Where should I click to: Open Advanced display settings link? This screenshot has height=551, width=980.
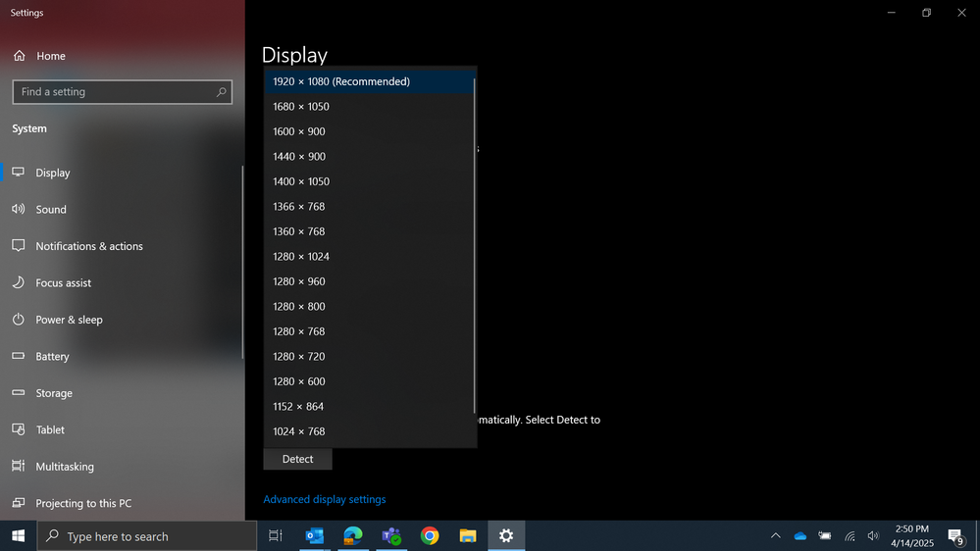tap(325, 499)
